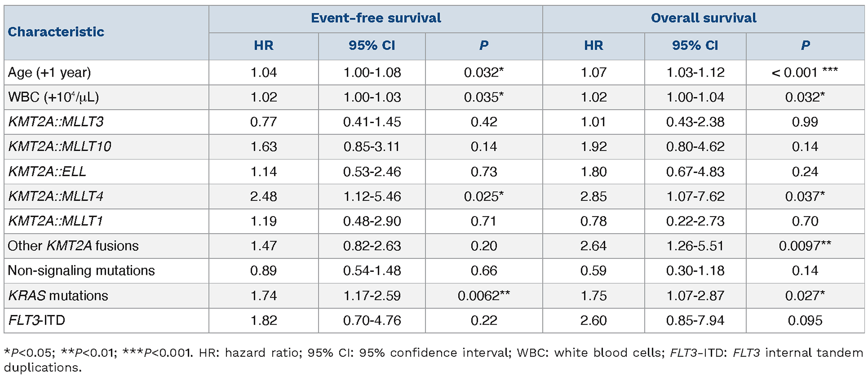This screenshot has width=868, height=377.
Task: Click the Age (+1 year) row label
Action: pyautogui.click(x=49, y=72)
